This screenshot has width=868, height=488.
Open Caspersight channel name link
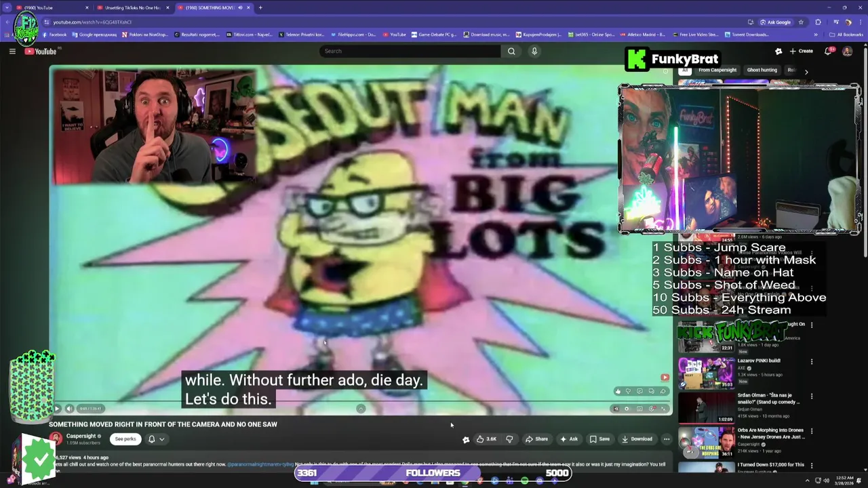pos(81,436)
